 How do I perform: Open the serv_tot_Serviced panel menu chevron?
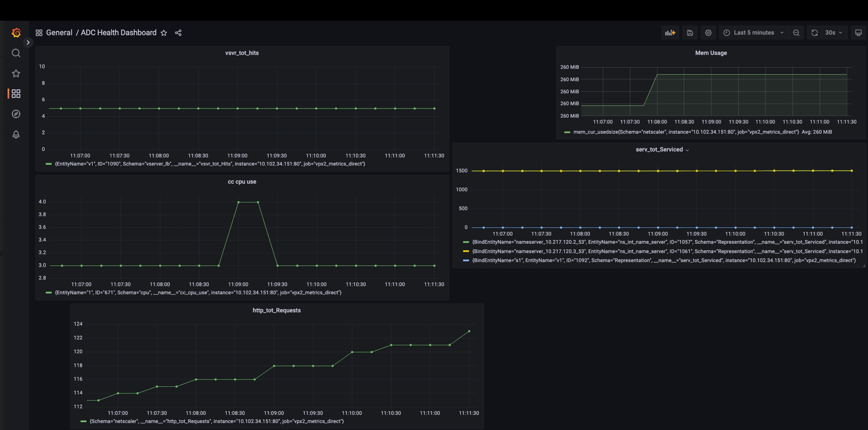[x=687, y=150]
